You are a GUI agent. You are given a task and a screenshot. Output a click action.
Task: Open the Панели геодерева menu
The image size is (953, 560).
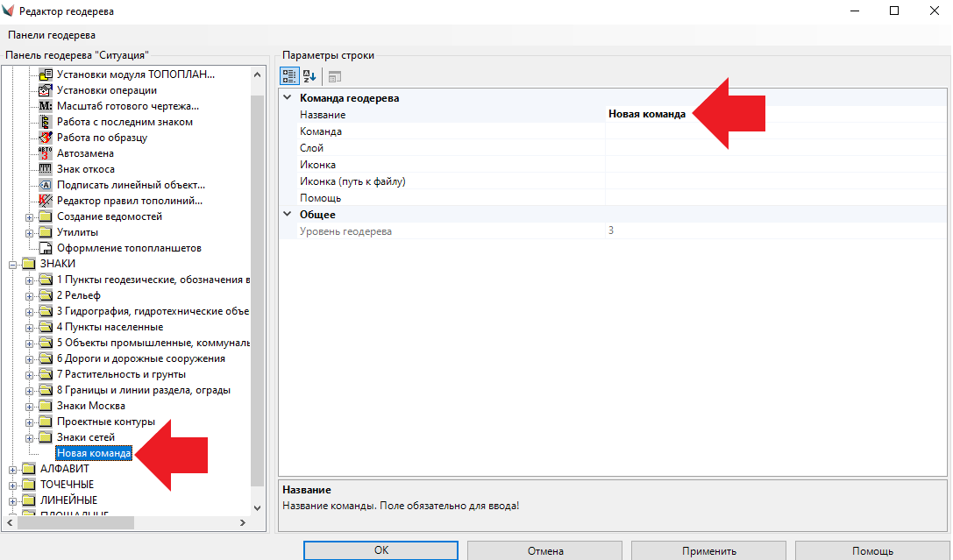(x=52, y=35)
